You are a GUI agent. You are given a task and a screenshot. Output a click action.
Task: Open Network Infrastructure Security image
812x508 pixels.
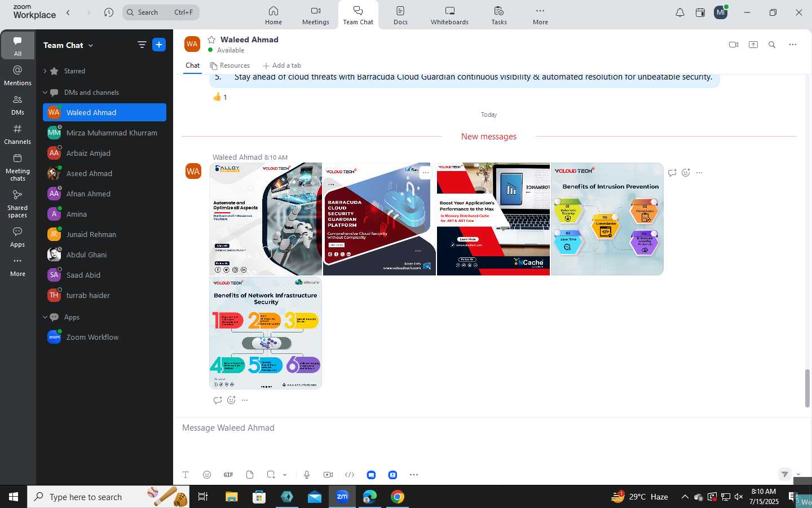click(x=266, y=332)
